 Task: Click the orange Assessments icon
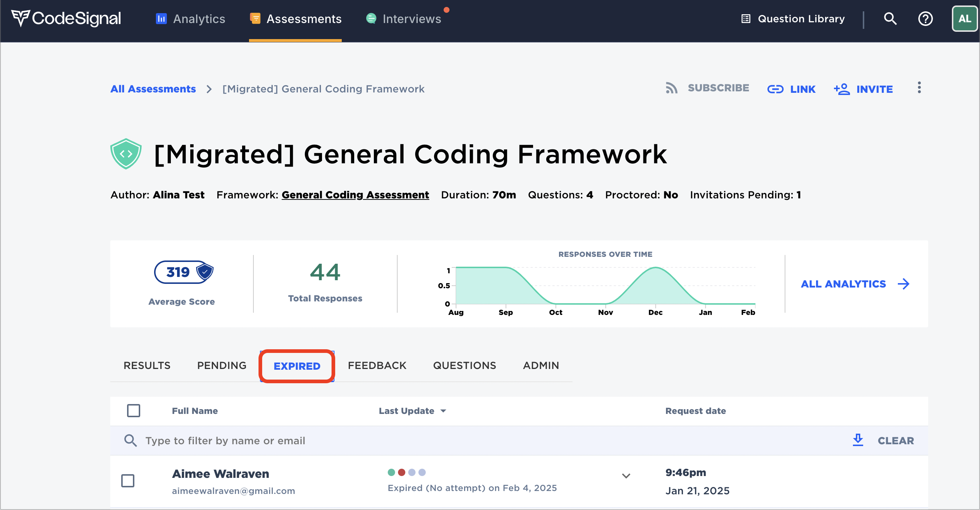(255, 18)
